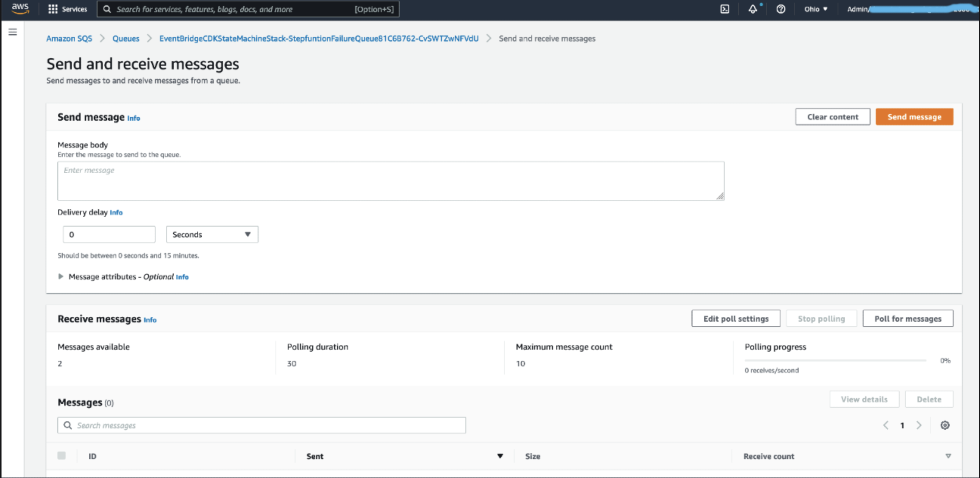
Task: Open table preferences gear icon
Action: (945, 425)
